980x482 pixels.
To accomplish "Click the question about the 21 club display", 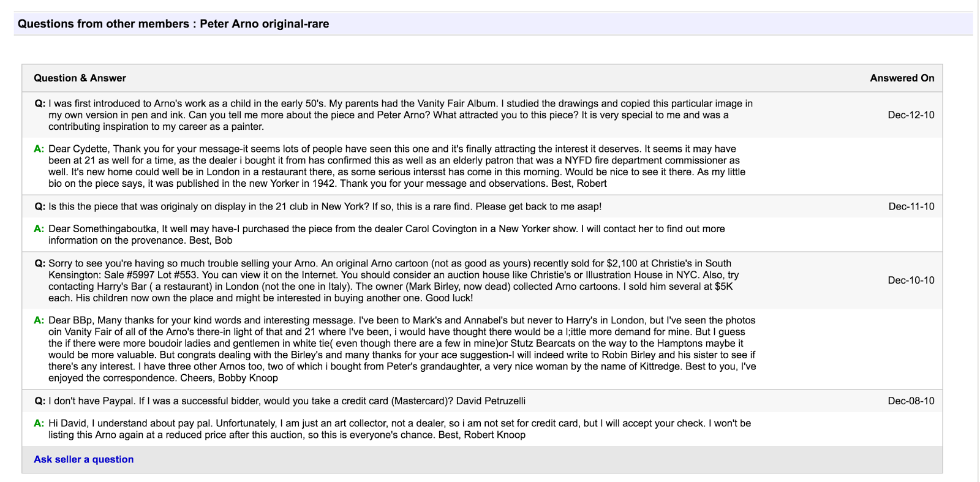I will (x=325, y=206).
